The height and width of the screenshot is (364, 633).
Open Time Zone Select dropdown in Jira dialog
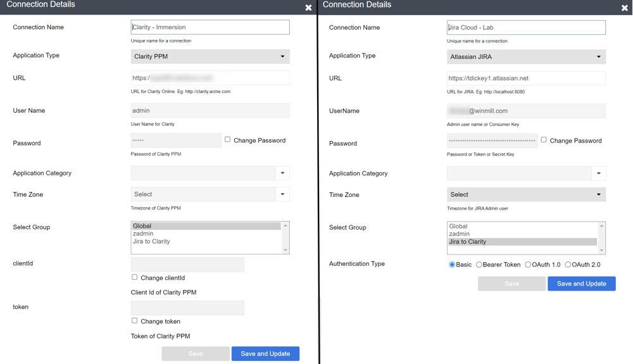526,194
